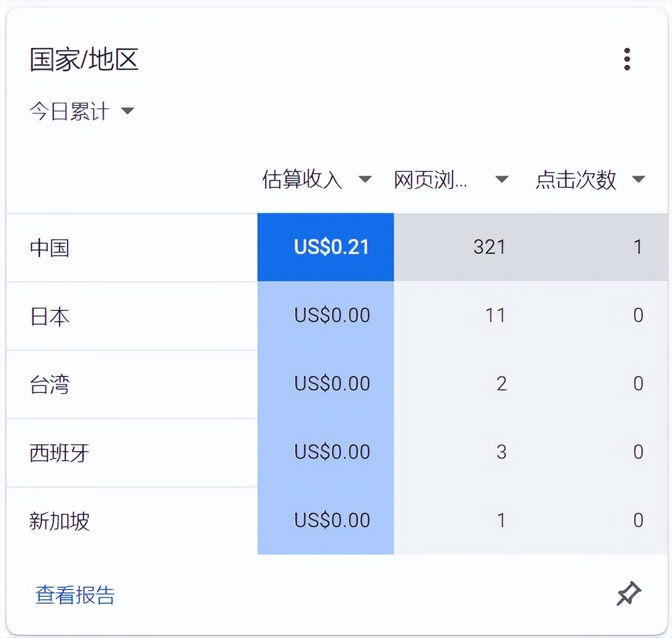Click the 日本 country label

pyautogui.click(x=48, y=316)
